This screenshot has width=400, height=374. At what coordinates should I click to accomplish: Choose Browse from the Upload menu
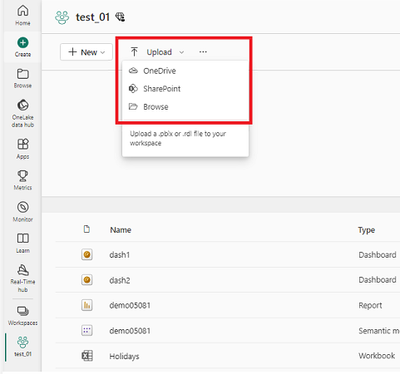156,107
